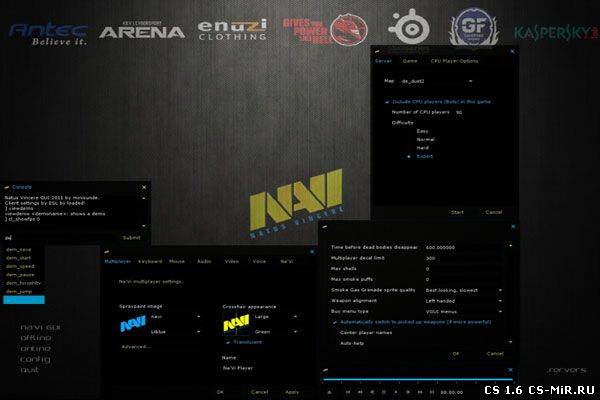Click the skip-to-start icon in demo player
This screenshot has height=400, width=600.
pyautogui.click(x=348, y=392)
